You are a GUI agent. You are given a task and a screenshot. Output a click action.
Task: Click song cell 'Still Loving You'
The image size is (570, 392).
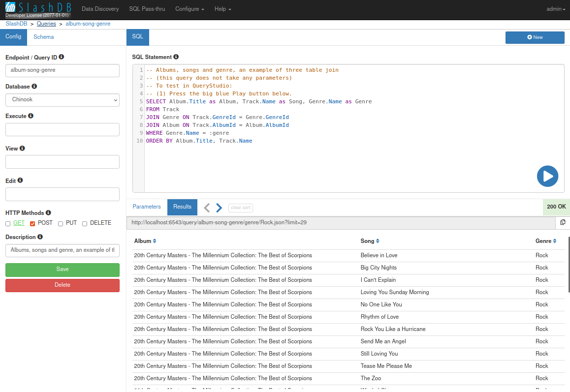[379, 354]
